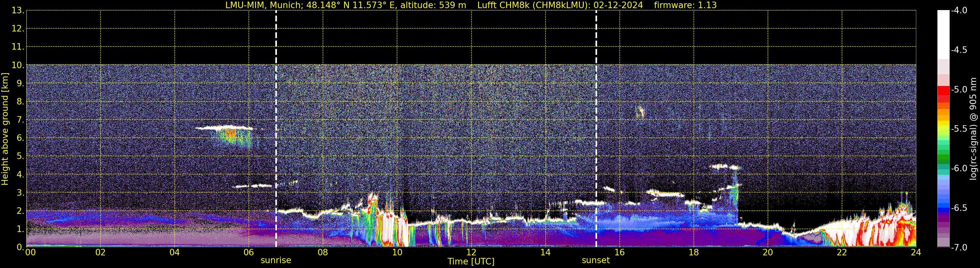980x268 pixels.
Task: Click the 18 time tick label
Action: pyautogui.click(x=694, y=252)
